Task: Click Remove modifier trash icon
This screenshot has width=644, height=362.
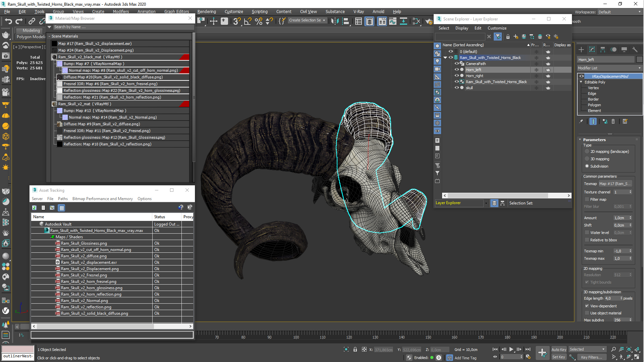Action: [613, 122]
